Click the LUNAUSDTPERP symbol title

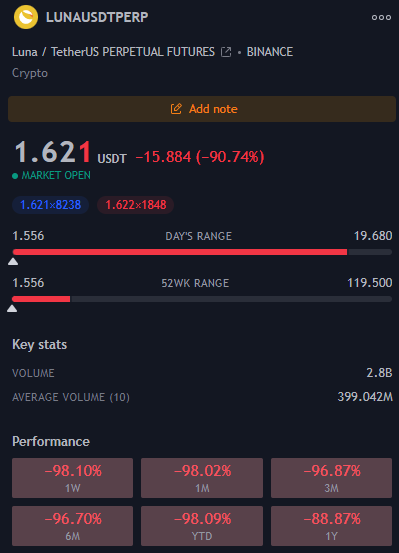pyautogui.click(x=97, y=17)
